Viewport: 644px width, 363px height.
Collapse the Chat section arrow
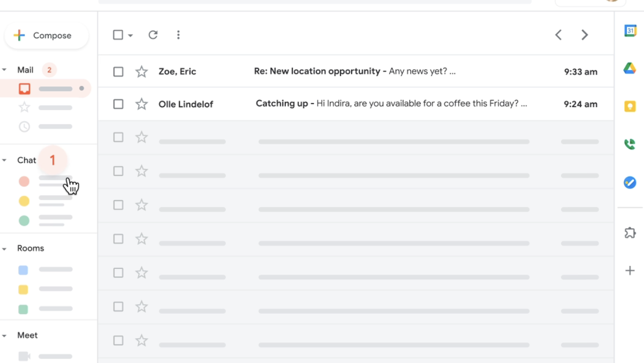coord(5,160)
